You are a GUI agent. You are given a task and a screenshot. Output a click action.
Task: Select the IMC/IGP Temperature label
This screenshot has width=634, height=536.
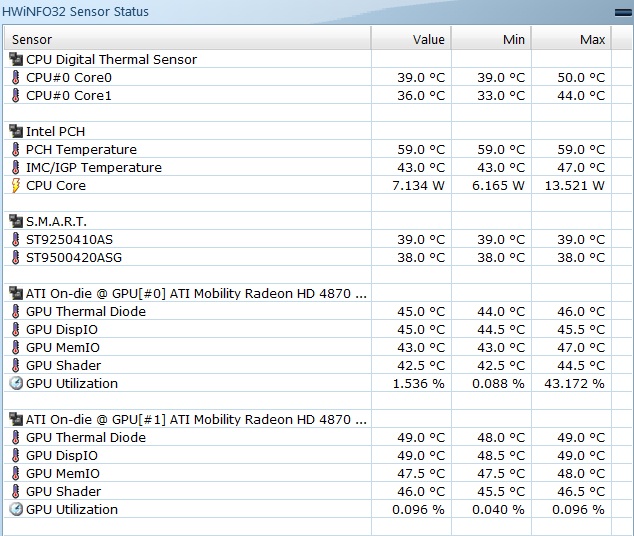pyautogui.click(x=94, y=167)
